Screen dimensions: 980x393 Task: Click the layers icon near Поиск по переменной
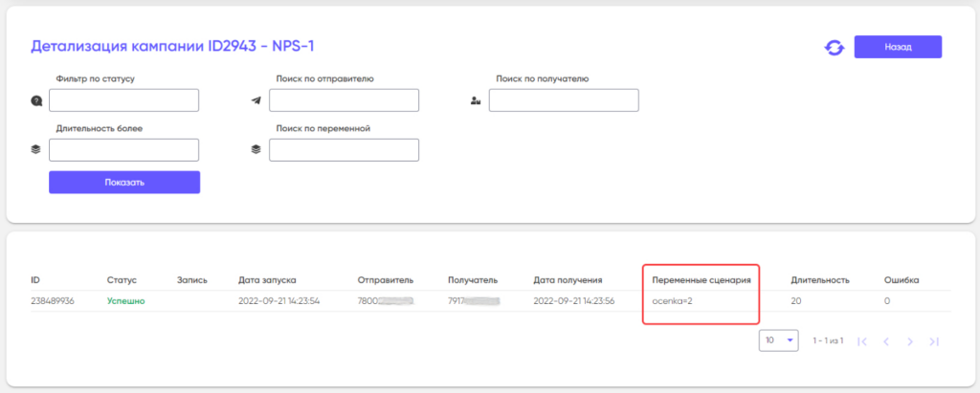point(256,150)
